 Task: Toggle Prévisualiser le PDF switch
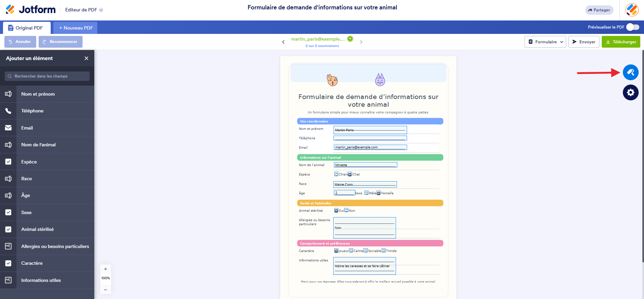[x=633, y=27]
